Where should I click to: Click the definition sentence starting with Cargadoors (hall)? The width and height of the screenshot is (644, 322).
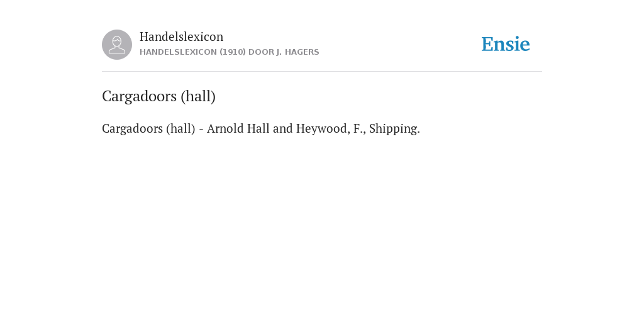(x=261, y=128)
